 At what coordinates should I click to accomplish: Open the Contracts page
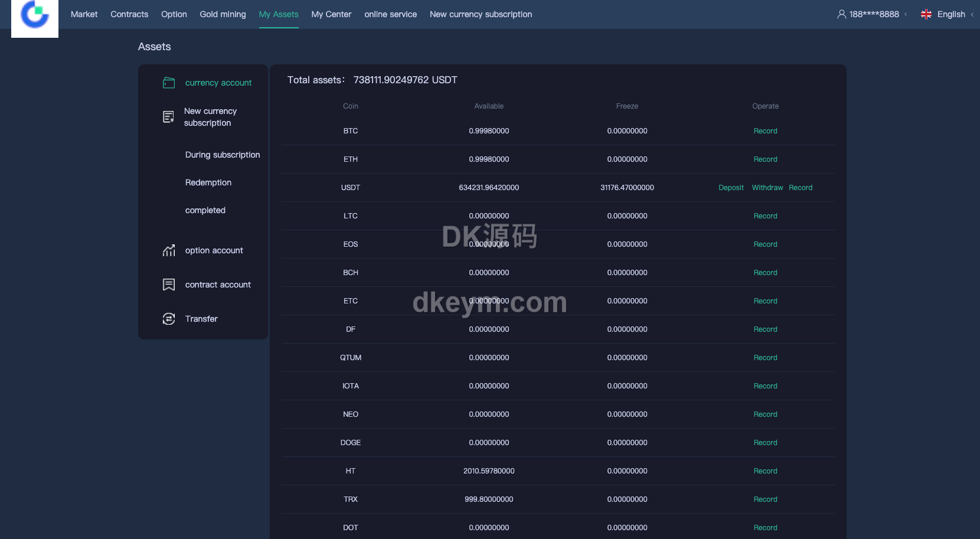129,14
